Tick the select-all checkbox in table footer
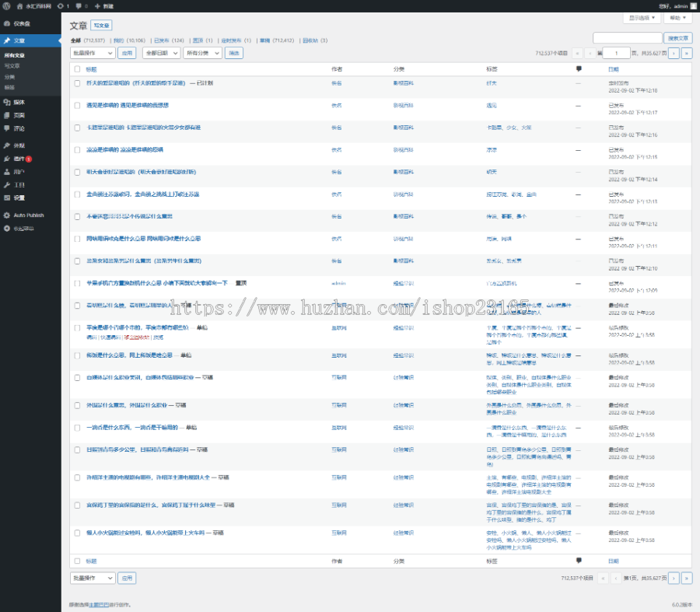This screenshot has height=612, width=700. [77, 561]
